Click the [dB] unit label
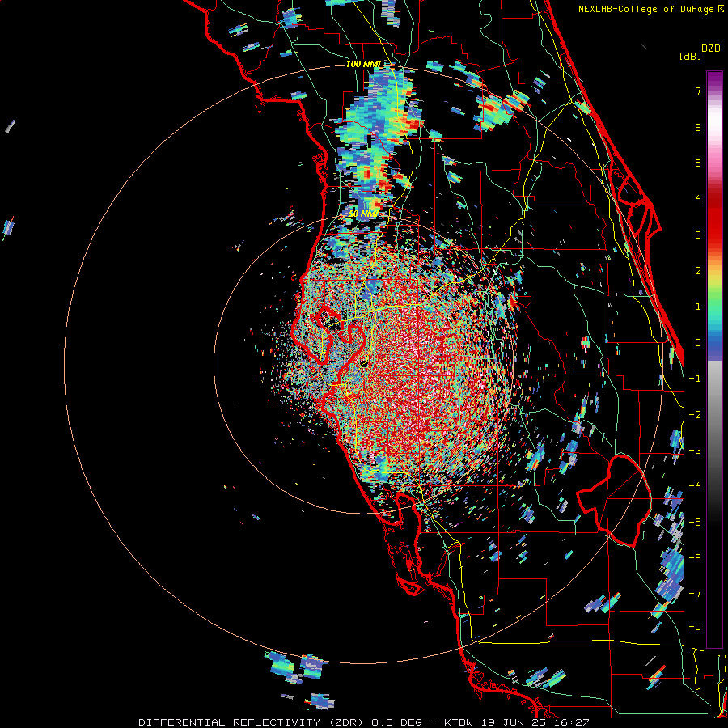The image size is (728, 728). click(691, 56)
